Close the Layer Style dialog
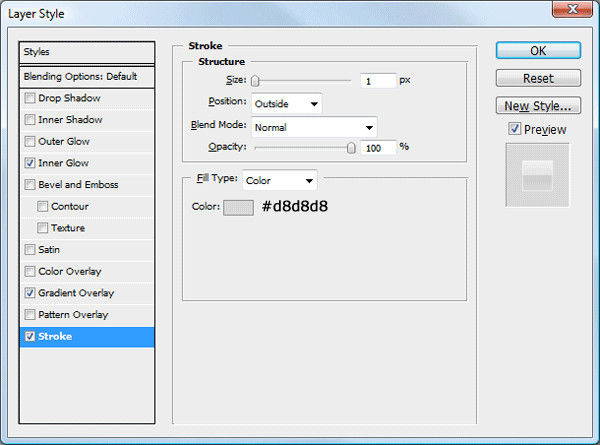Image resolution: width=600 pixels, height=445 pixels. [x=572, y=9]
